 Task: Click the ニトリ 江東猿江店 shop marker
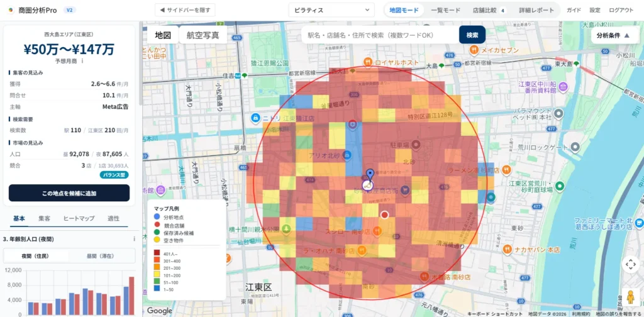tap(255, 118)
